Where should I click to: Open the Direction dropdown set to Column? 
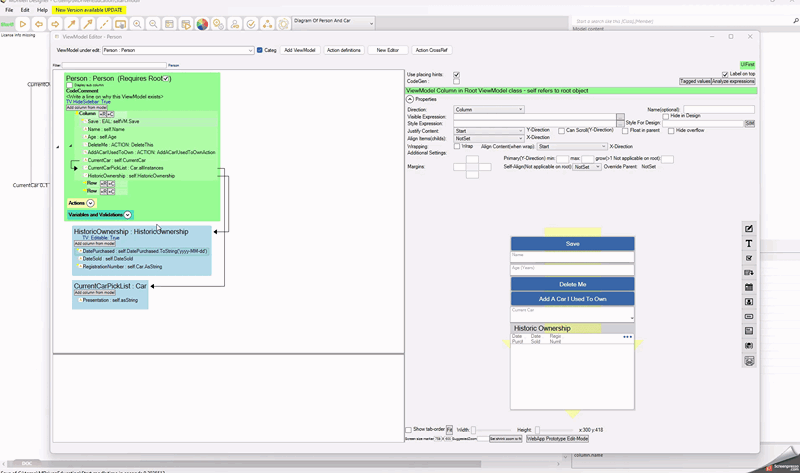point(489,109)
